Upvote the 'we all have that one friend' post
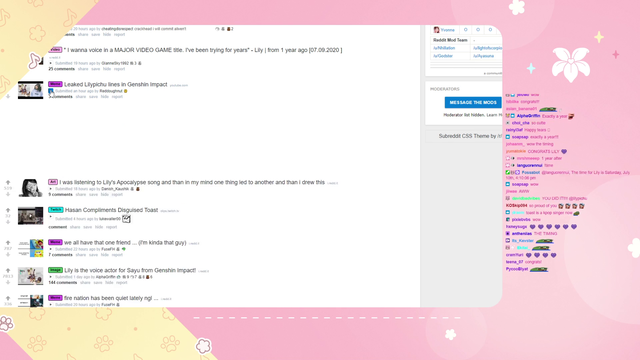This screenshot has height=360, width=640. point(8,243)
